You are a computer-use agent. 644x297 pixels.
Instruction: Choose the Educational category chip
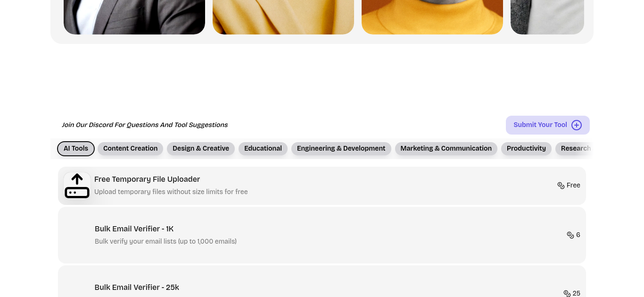click(x=263, y=149)
